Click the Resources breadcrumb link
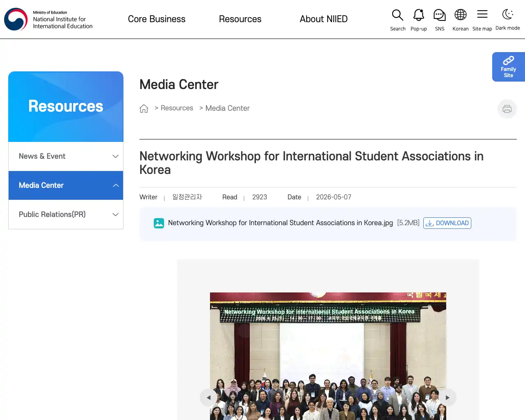Viewport: 525px width, 420px height. (x=177, y=108)
